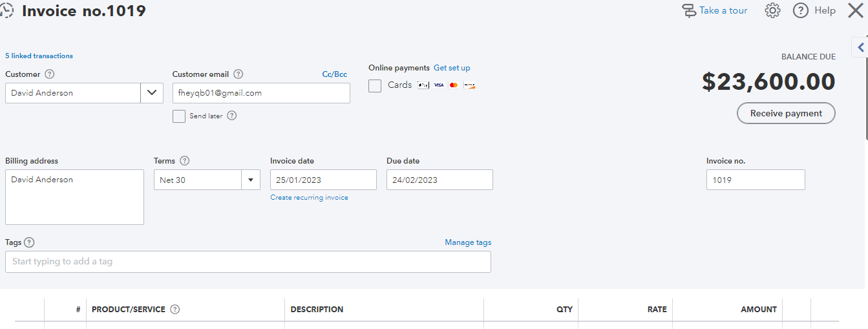Click the help icon next to Tags
This screenshot has width=868, height=329.
[29, 242]
